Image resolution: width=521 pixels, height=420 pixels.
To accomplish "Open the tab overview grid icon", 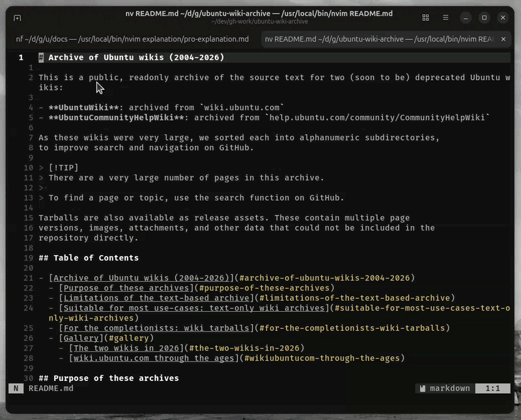I will pos(426,18).
